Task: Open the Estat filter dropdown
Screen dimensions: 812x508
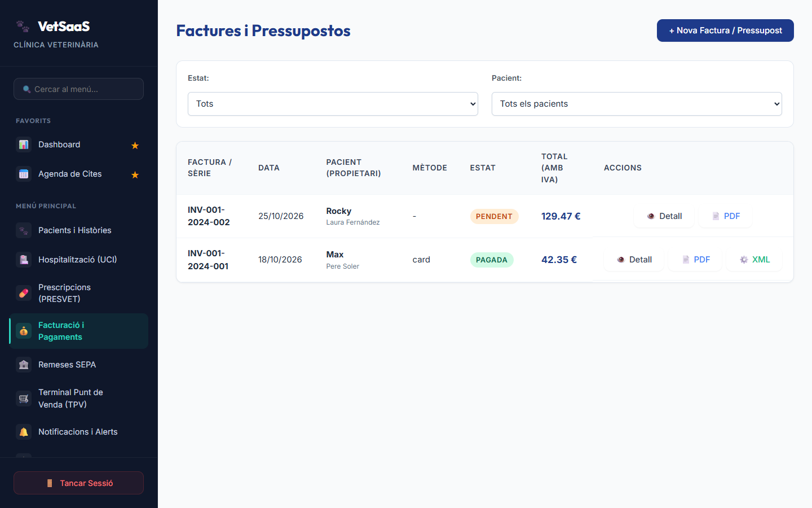Action: point(333,104)
